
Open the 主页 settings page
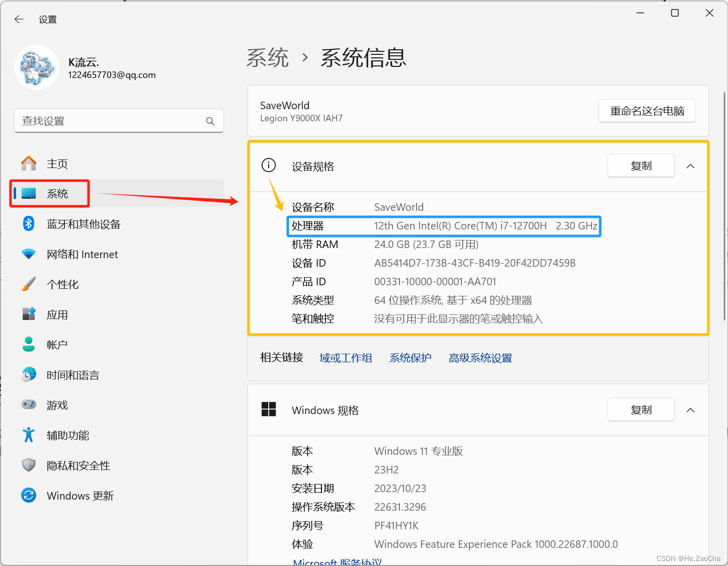coord(119,164)
